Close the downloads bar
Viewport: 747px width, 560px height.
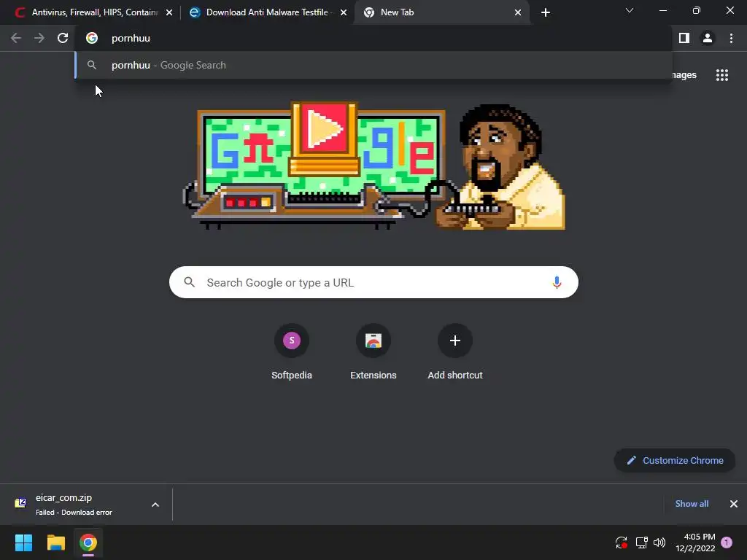734,504
